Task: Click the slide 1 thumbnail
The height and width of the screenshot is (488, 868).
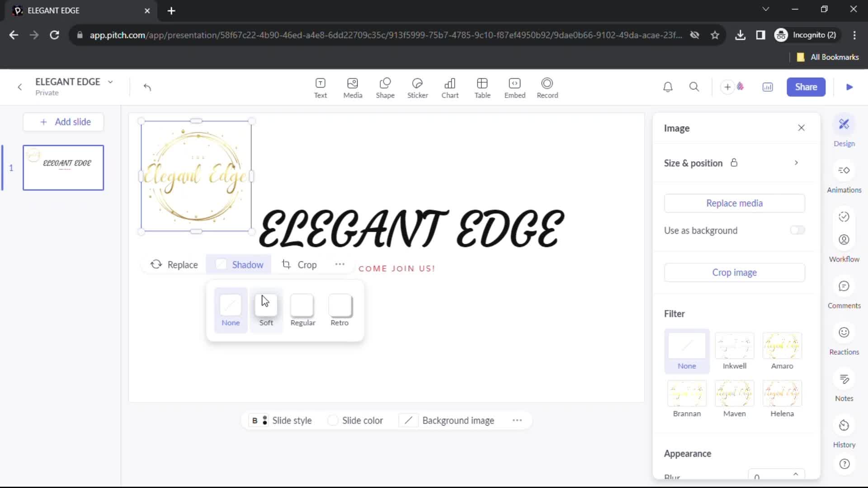Action: (63, 168)
